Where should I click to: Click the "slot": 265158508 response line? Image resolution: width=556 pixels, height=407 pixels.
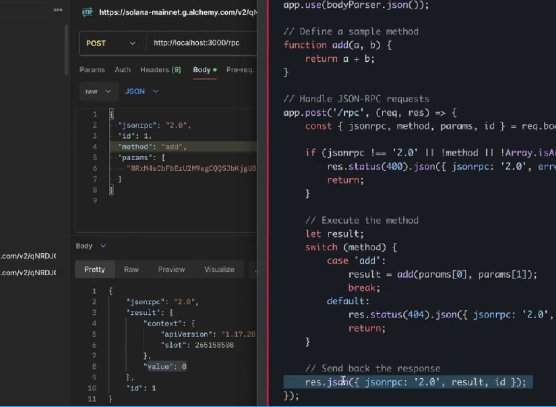pyautogui.click(x=197, y=345)
